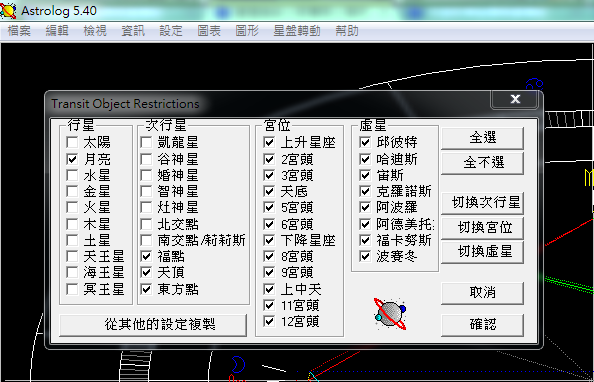Tick the 海王星 checkbox

click(72, 272)
